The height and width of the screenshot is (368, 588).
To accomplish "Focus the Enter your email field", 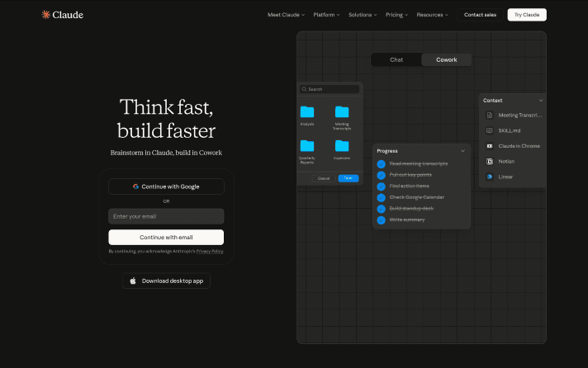I will click(166, 216).
